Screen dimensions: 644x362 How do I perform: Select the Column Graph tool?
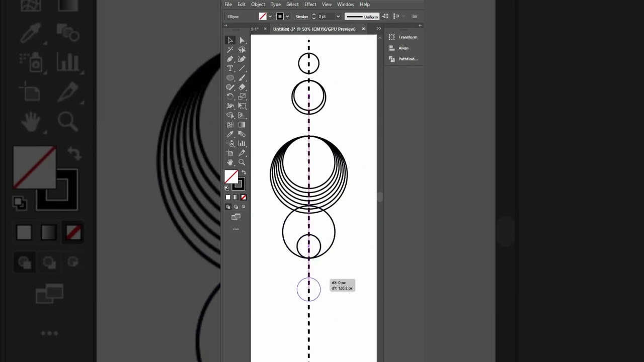242,143
